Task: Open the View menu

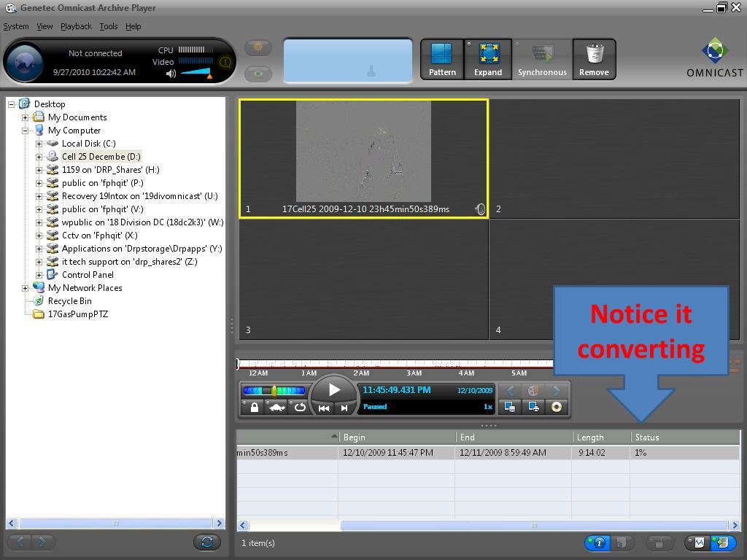Action: 44,26
